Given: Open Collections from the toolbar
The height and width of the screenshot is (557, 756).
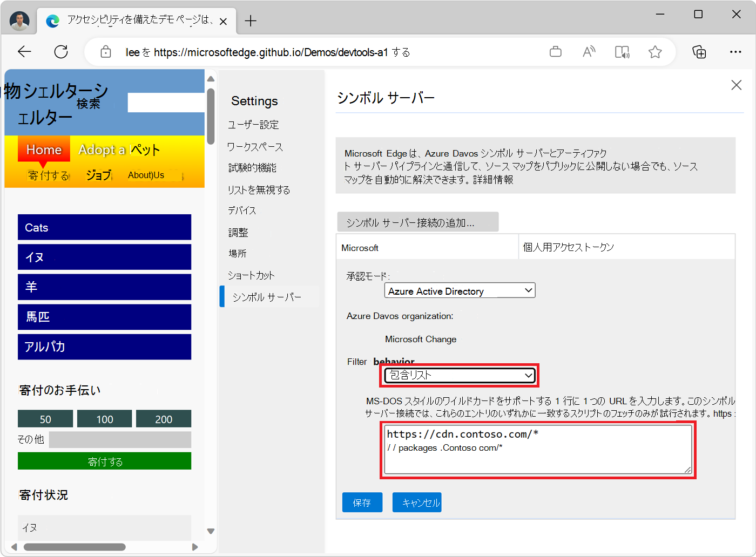Looking at the screenshot, I should click(x=699, y=51).
